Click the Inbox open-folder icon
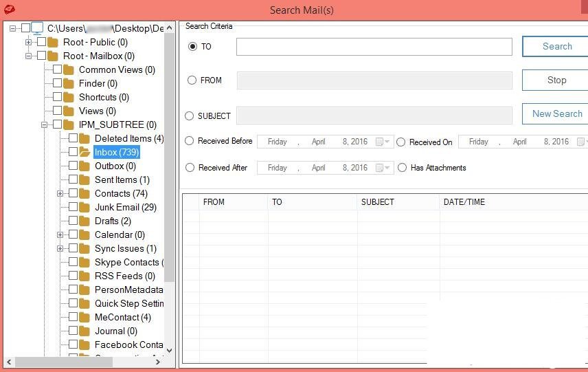The height and width of the screenshot is (372, 588). [84, 152]
